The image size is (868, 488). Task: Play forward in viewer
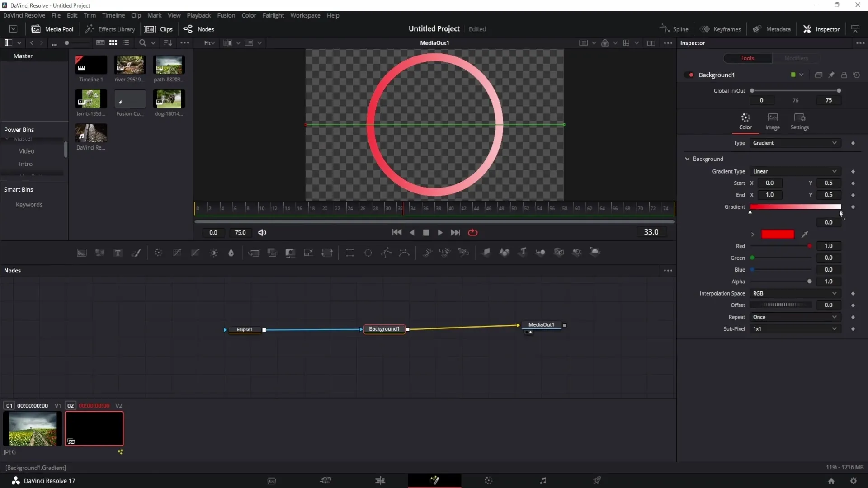coord(440,232)
